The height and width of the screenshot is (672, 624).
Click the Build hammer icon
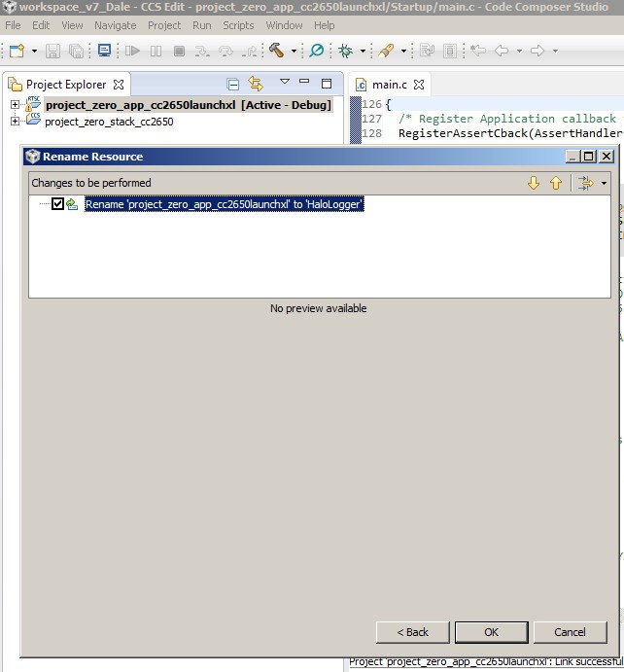277,51
